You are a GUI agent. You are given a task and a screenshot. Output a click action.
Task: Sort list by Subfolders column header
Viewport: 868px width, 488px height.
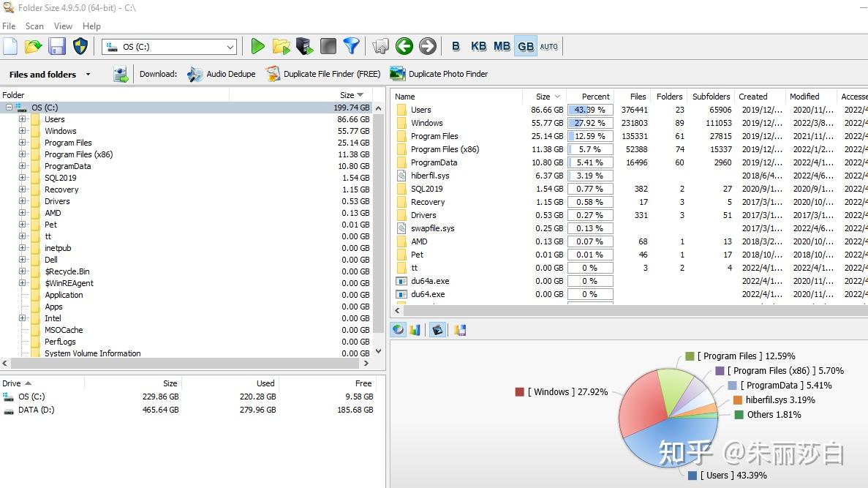(712, 97)
